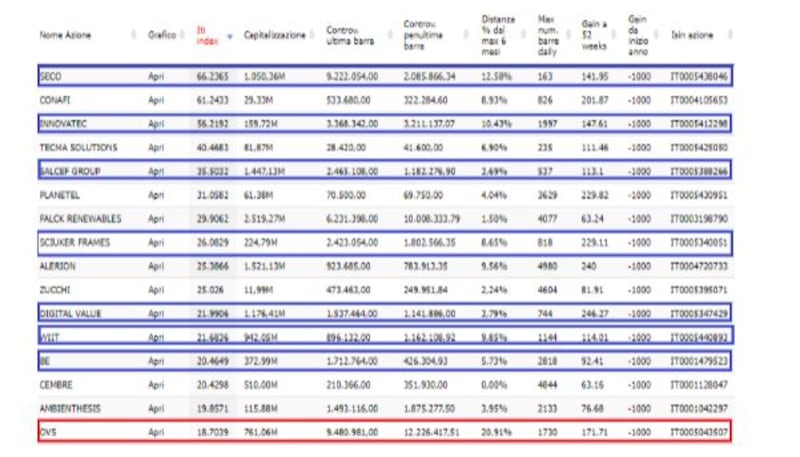
Task: Click capitalization value 1.050,36M
Action: (264, 77)
